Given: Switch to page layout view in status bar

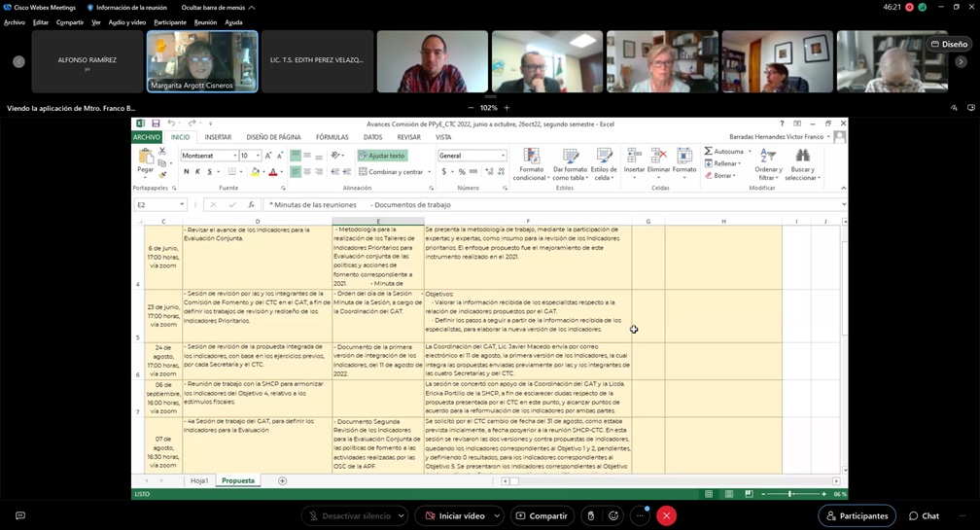Looking at the screenshot, I should 729,494.
